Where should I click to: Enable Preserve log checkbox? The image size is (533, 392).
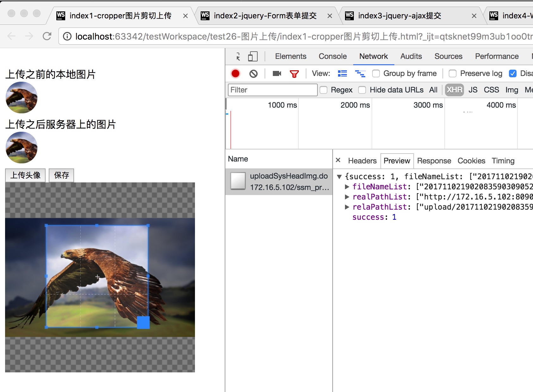coord(453,73)
